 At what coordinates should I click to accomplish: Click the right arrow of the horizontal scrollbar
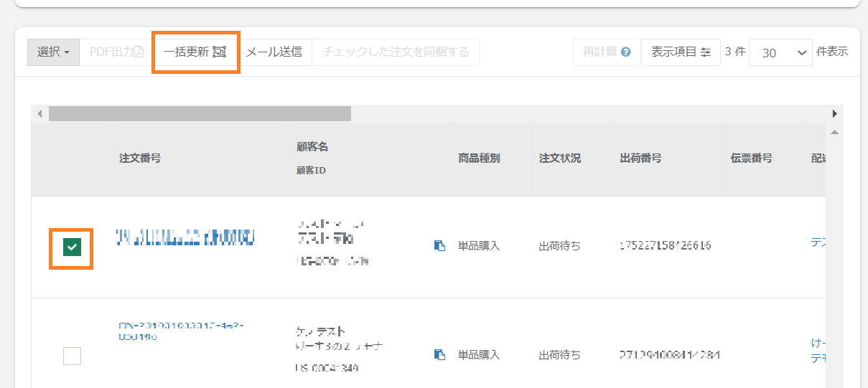(834, 114)
